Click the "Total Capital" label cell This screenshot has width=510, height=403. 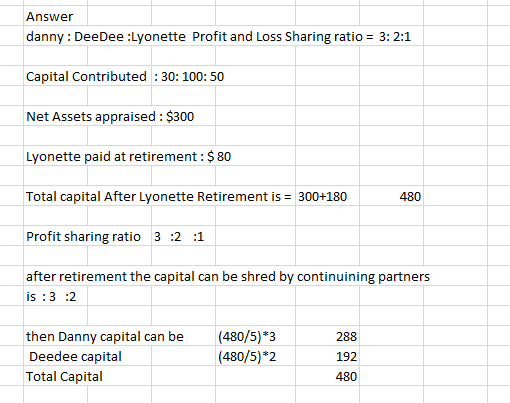[64, 377]
